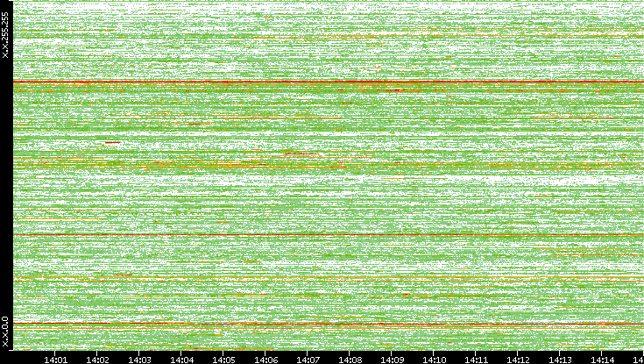This screenshot has width=644, height=364.
Task: Click the 14:10 tick label
Action: click(x=434, y=360)
